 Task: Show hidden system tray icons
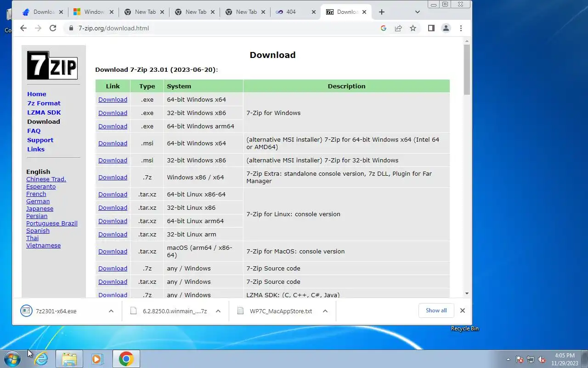508,359
